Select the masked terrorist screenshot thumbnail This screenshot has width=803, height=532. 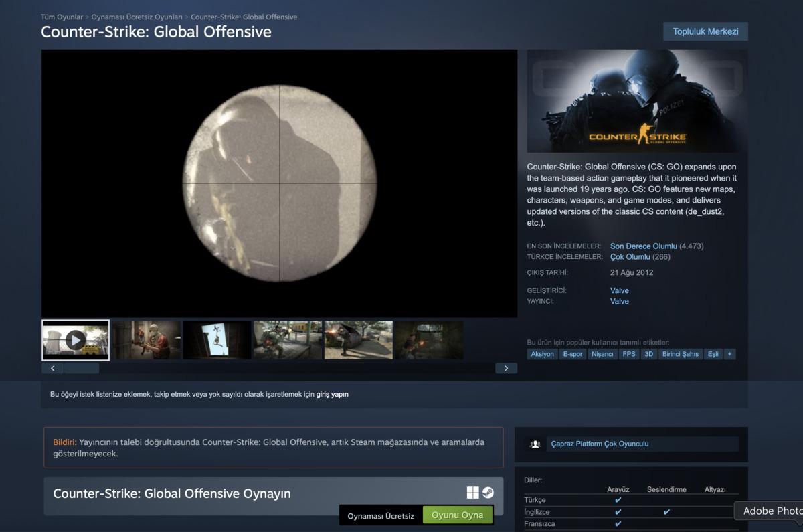click(147, 340)
